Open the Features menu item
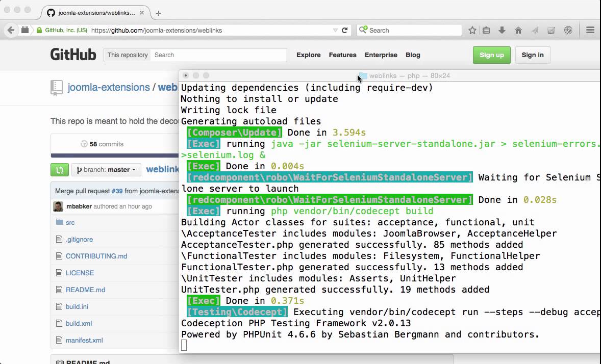Viewport: 601px width, 364px height. tap(343, 55)
